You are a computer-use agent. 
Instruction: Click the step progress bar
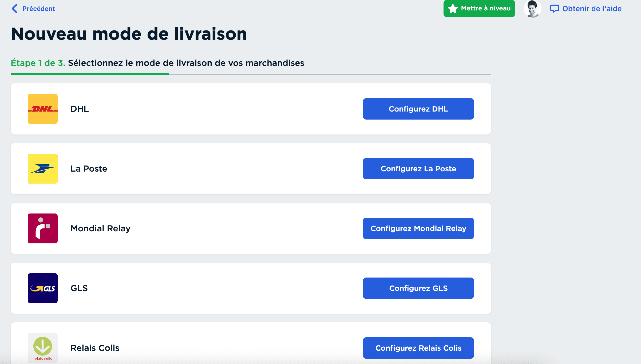251,74
